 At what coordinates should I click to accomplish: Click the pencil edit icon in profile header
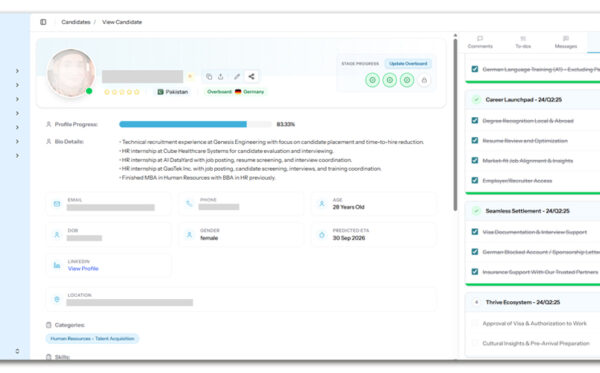(x=237, y=77)
